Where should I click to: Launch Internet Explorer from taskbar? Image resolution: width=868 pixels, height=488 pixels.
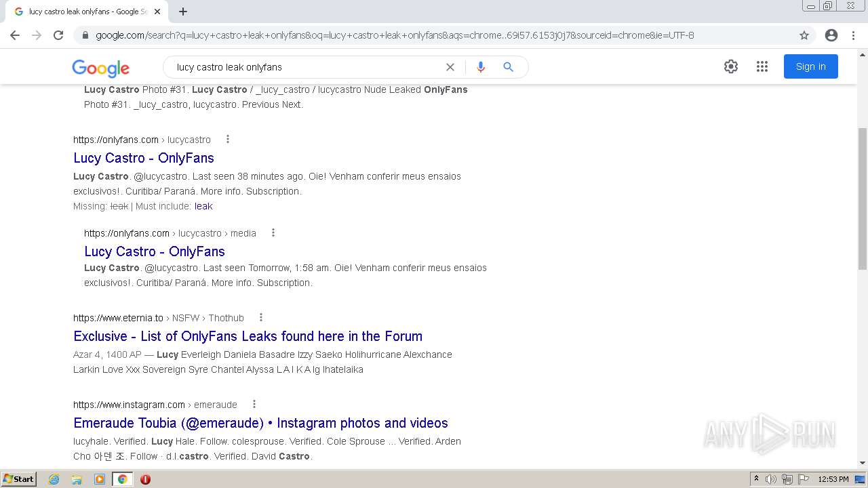54,479
